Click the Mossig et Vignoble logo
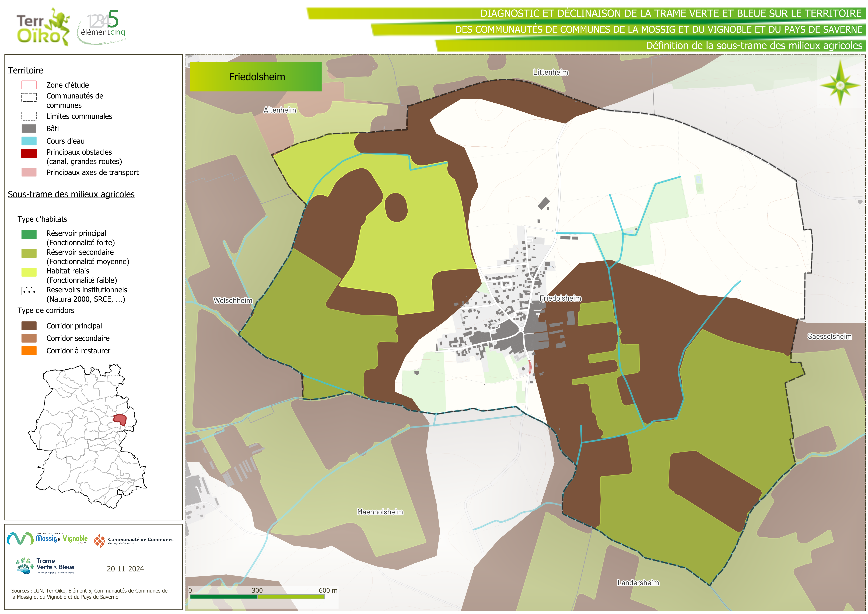The image size is (868, 614). (x=48, y=539)
